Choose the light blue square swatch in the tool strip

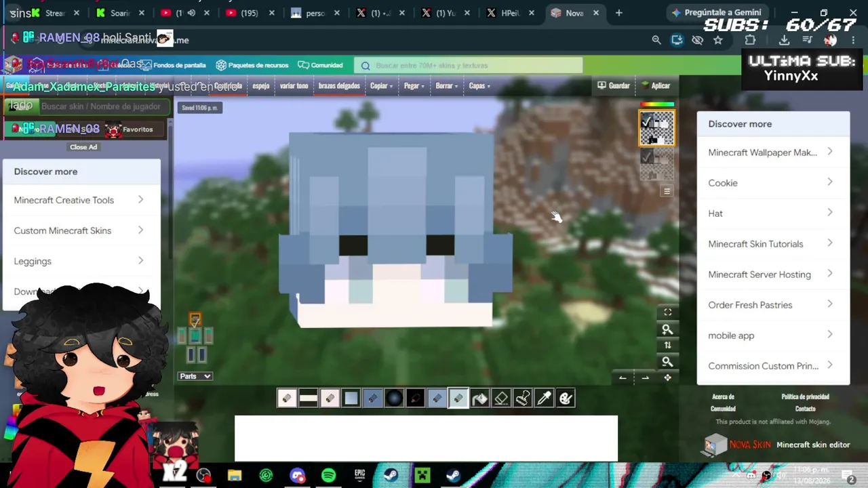click(x=351, y=399)
